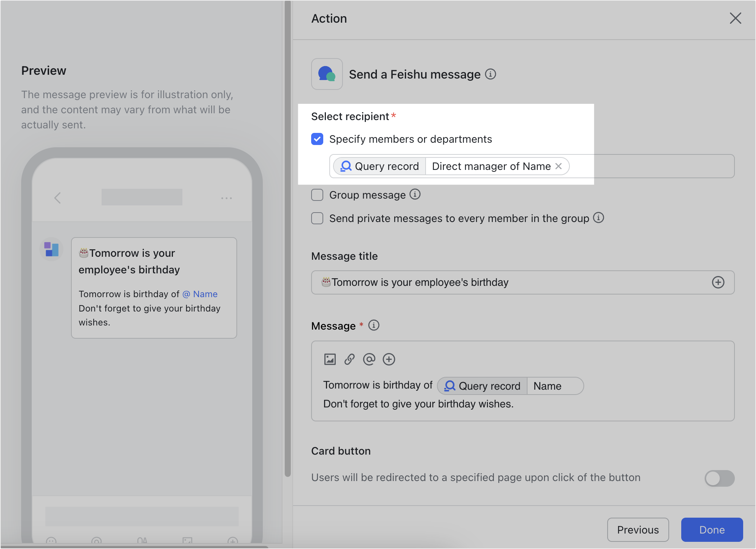
Task: Show info for private messages to group members
Action: (x=598, y=217)
